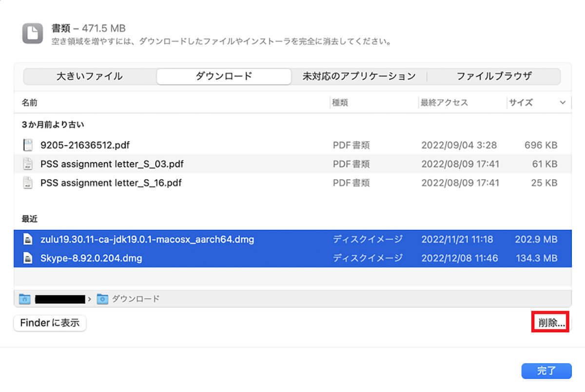Select the ダウンロード tab
585x392 pixels.
click(x=224, y=76)
